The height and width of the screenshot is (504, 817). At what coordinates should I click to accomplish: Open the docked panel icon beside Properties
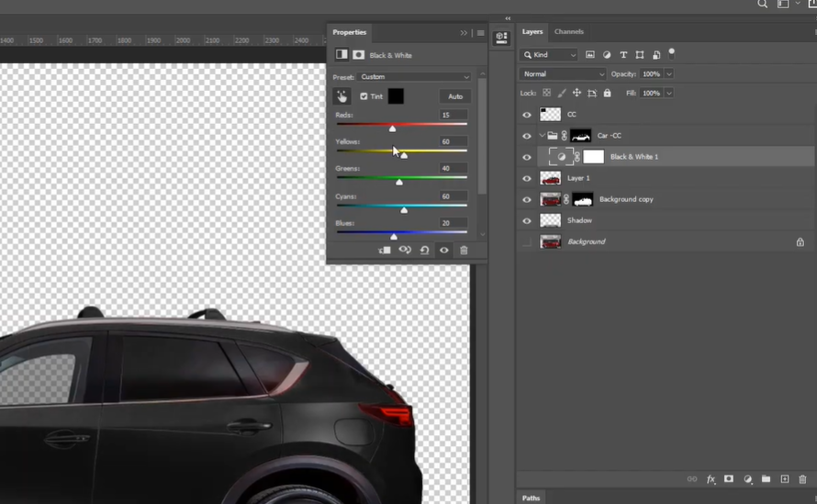(502, 38)
